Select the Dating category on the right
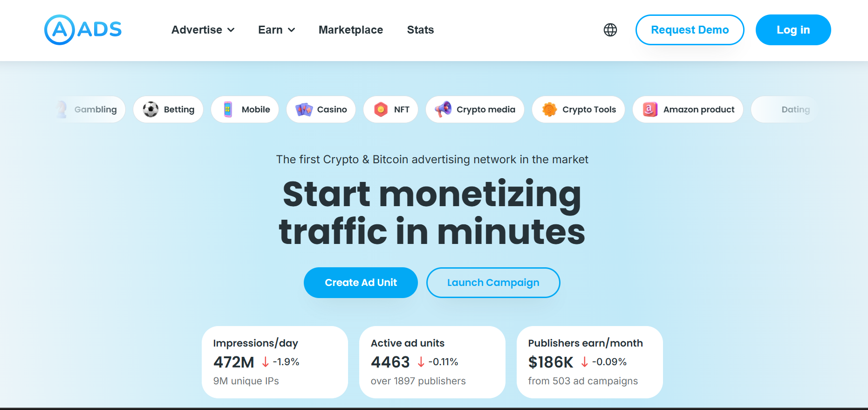The image size is (868, 410). [795, 109]
